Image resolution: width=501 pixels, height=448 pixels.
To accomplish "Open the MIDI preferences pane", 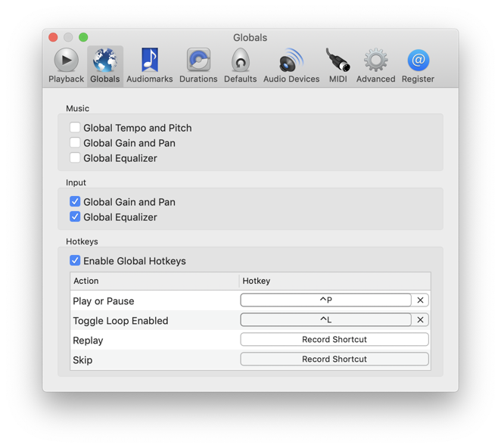I will point(338,65).
